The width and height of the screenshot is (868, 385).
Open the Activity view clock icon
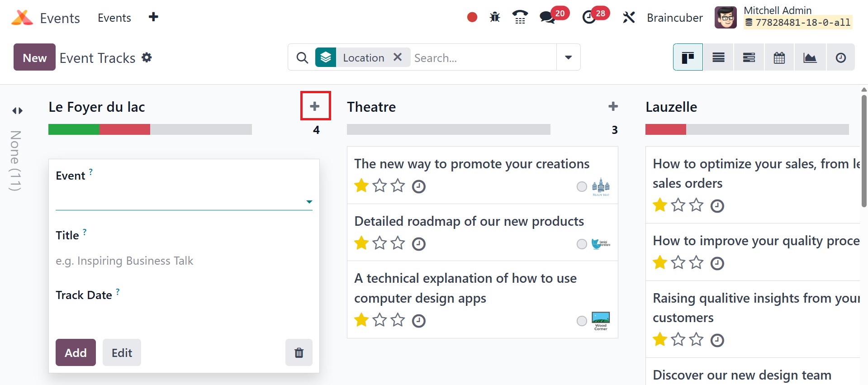click(x=840, y=57)
